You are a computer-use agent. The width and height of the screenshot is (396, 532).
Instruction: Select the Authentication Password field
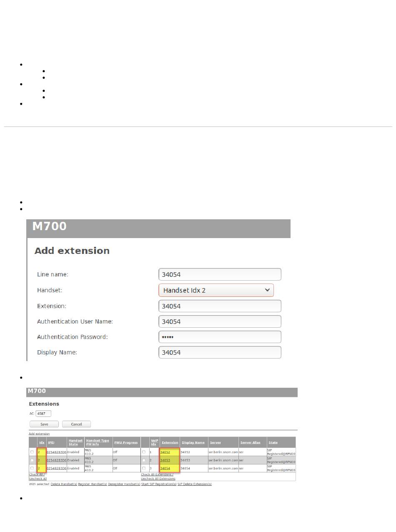(x=220, y=337)
